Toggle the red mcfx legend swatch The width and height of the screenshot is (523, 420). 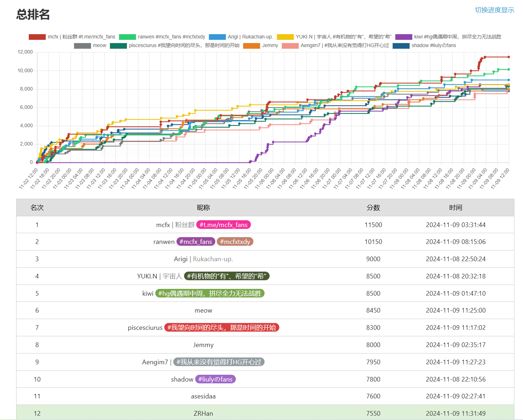[37, 37]
